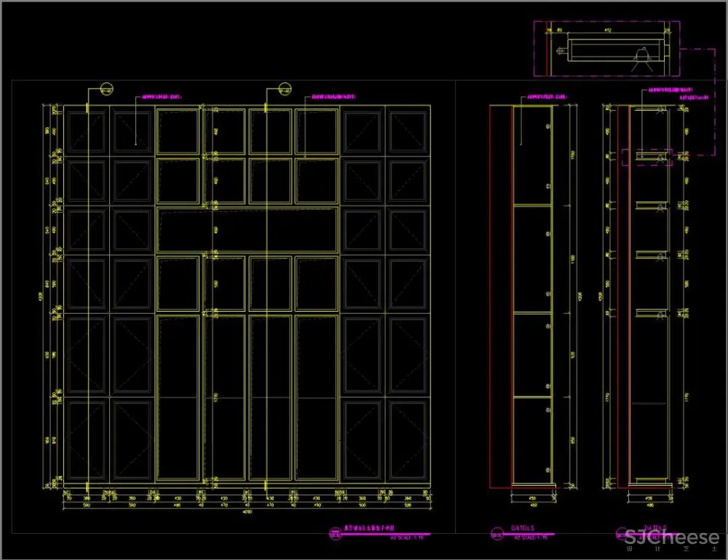Pick the small magenta dashed callout box on right section

pos(646,157)
